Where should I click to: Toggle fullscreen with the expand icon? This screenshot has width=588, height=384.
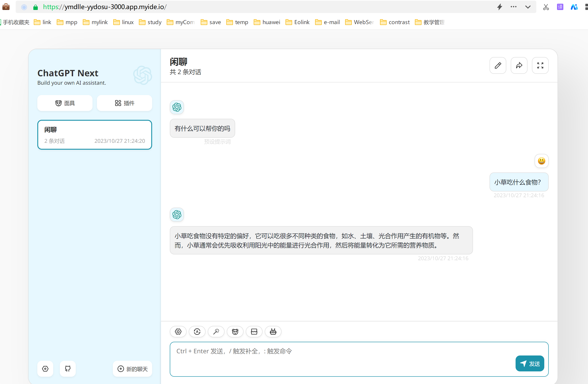click(x=540, y=66)
